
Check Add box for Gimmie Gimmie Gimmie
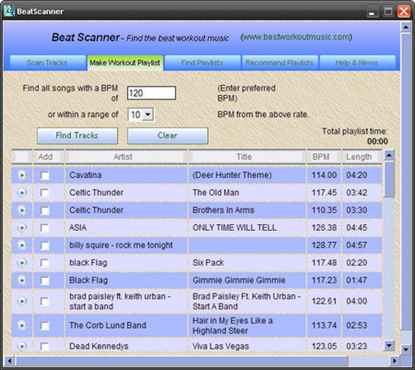pos(44,280)
